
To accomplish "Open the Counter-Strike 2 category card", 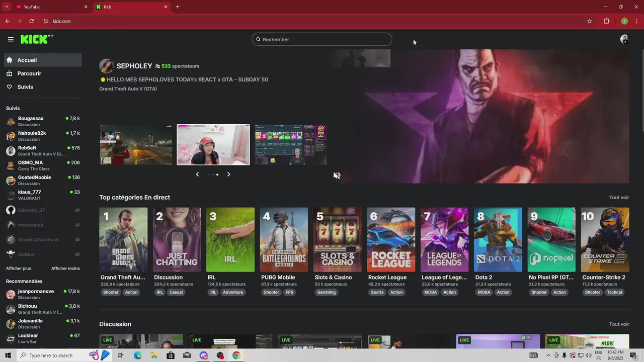I will point(605,240).
